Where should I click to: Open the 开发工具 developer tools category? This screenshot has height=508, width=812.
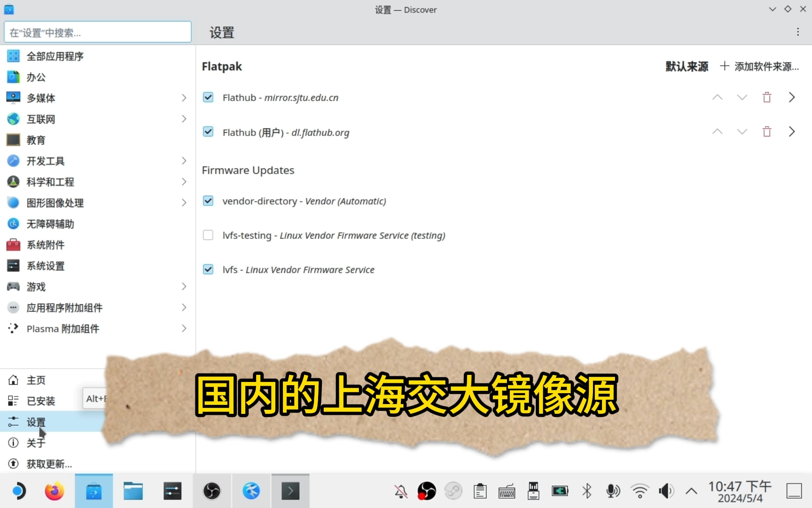(97, 161)
